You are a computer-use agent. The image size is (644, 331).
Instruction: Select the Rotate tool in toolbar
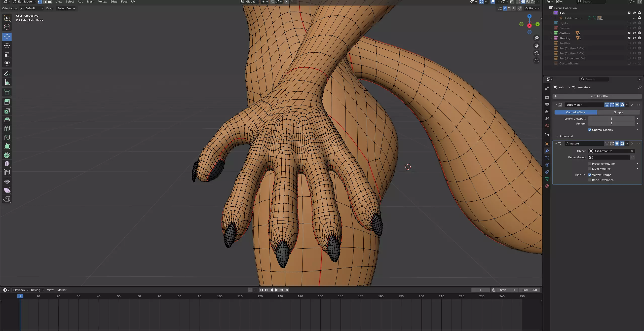[7, 46]
